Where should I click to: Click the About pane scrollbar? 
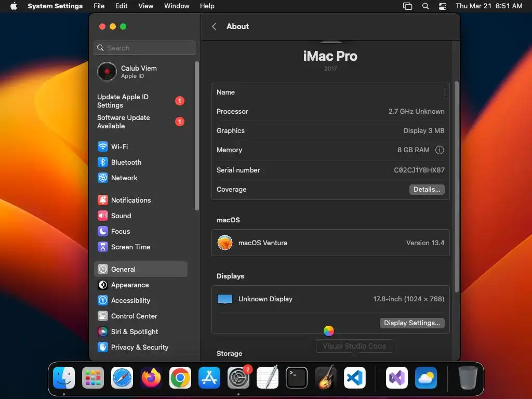pos(457,187)
